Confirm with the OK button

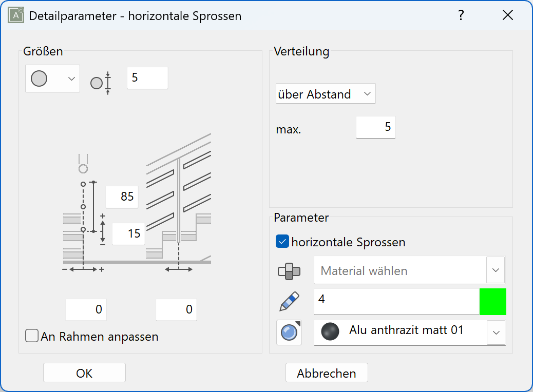(x=84, y=373)
